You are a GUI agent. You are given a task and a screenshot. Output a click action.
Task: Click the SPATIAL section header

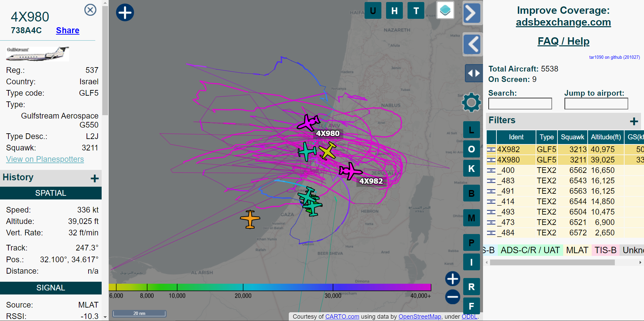51,193
